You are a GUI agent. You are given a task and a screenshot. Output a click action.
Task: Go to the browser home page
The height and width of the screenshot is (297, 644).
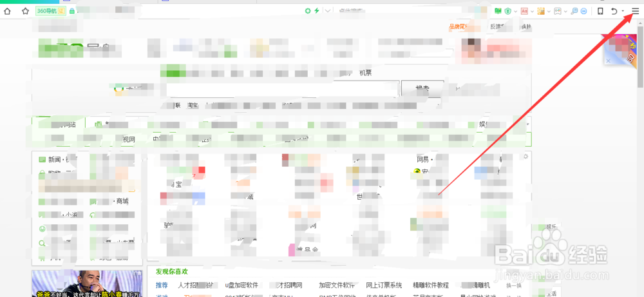coord(7,11)
